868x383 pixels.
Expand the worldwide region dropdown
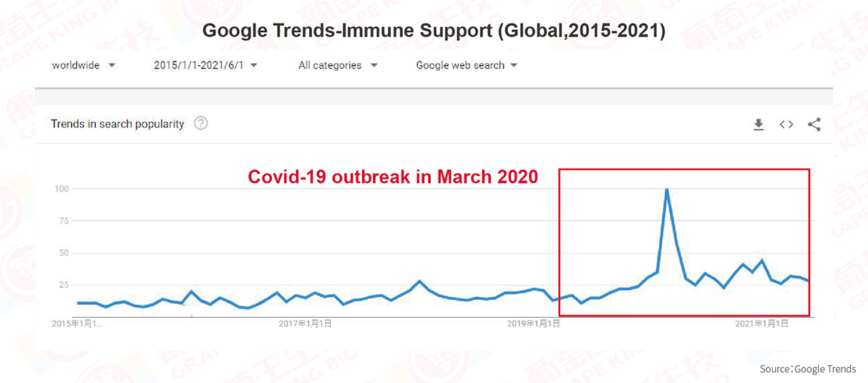tap(83, 65)
